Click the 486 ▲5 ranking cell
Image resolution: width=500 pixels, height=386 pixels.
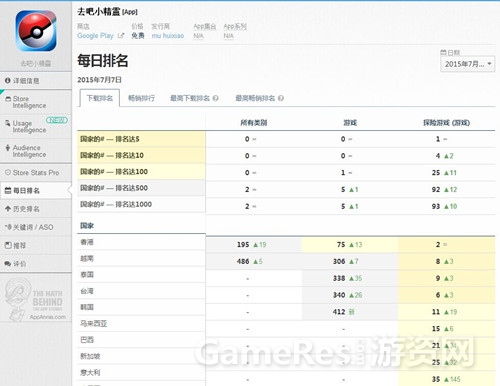pos(254,261)
